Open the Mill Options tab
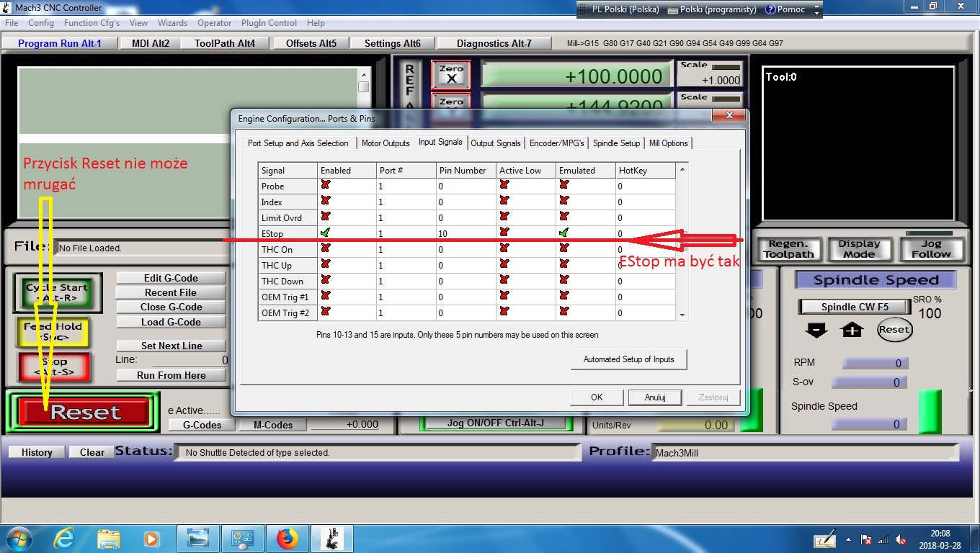The image size is (980, 553). pos(669,143)
